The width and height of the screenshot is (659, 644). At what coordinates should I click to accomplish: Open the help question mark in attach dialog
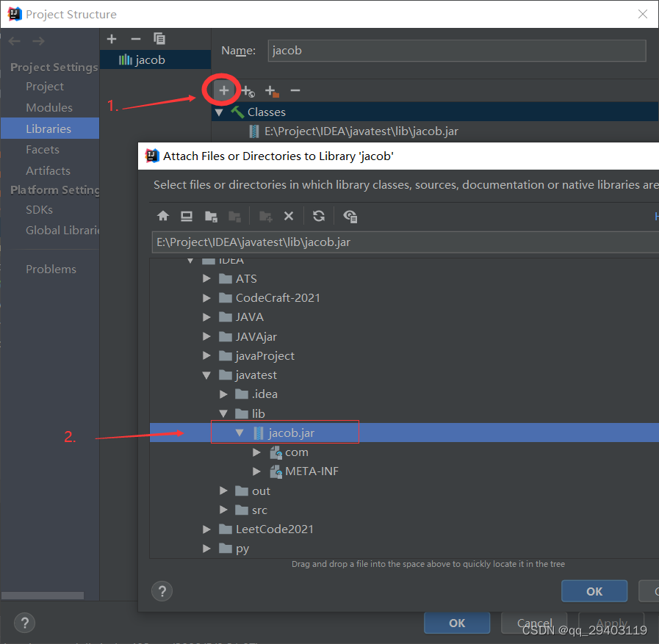(x=162, y=590)
